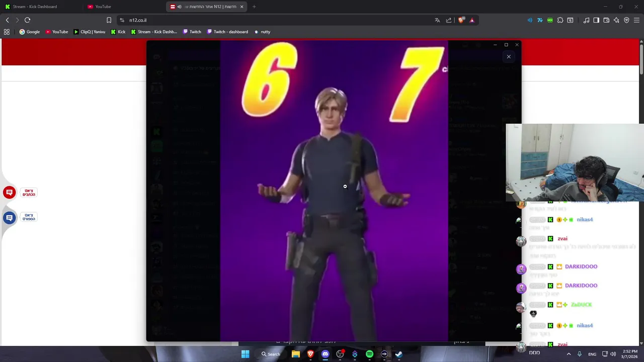Mute the N12 tab audio icon
The height and width of the screenshot is (362, 644).
click(x=179, y=7)
